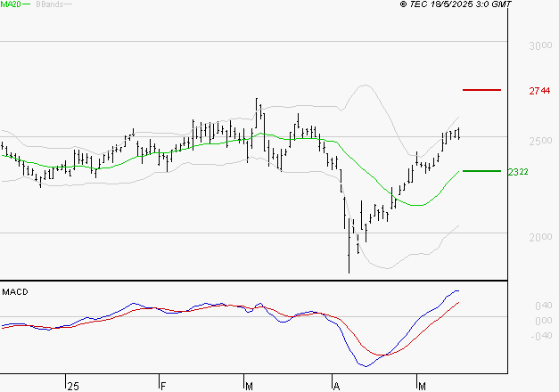
Task: Click the TEC 18/5/2025 timestamp text
Action: (456, 4)
